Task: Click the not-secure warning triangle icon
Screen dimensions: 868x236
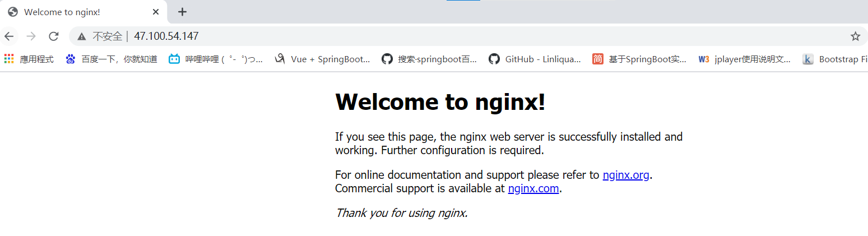Action: point(82,36)
